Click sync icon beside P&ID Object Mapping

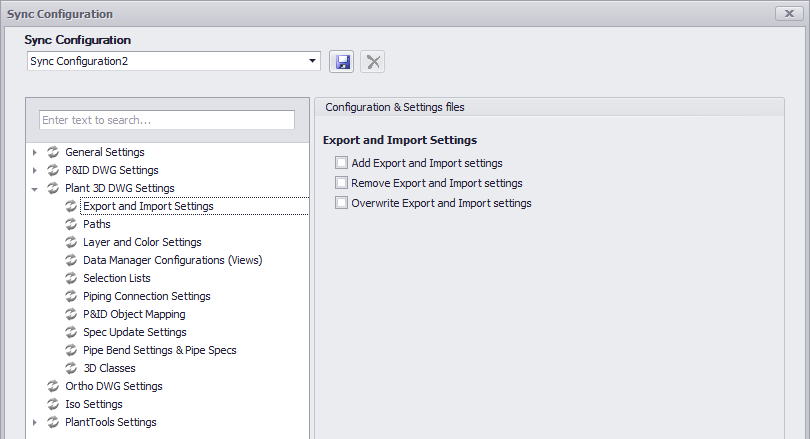(x=71, y=314)
